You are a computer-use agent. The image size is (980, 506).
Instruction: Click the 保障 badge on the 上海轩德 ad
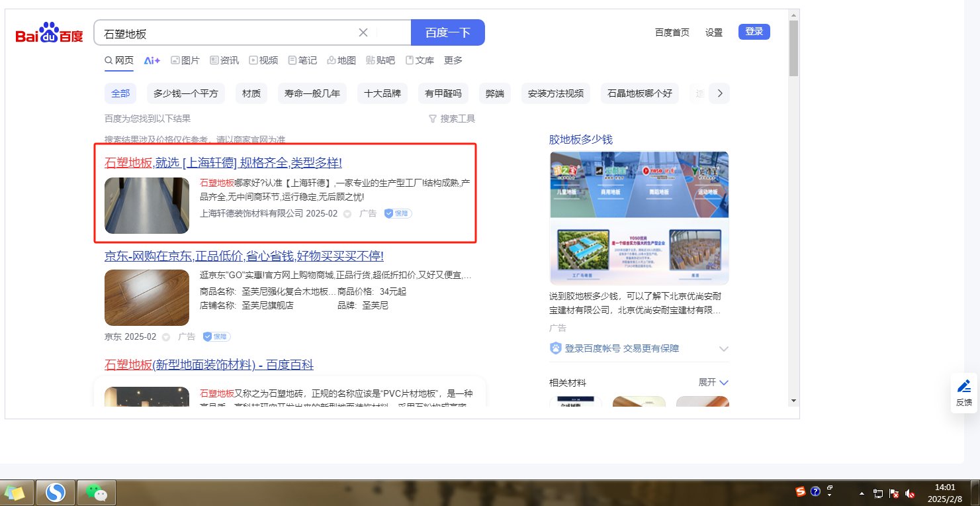[398, 213]
